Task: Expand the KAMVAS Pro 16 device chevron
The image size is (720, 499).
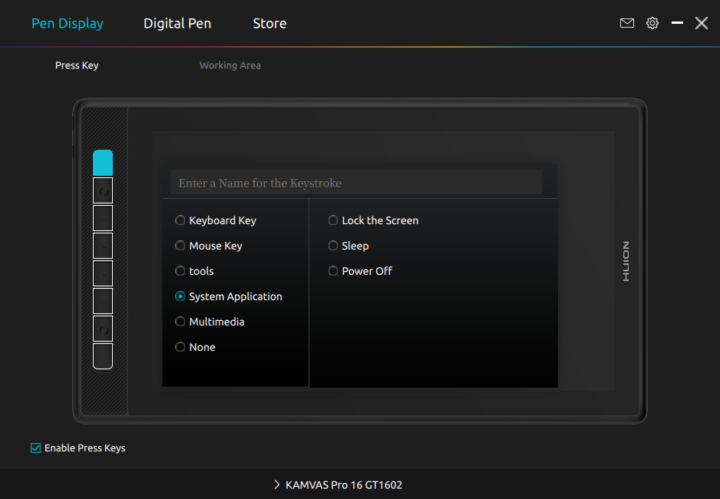Action: coord(276,484)
